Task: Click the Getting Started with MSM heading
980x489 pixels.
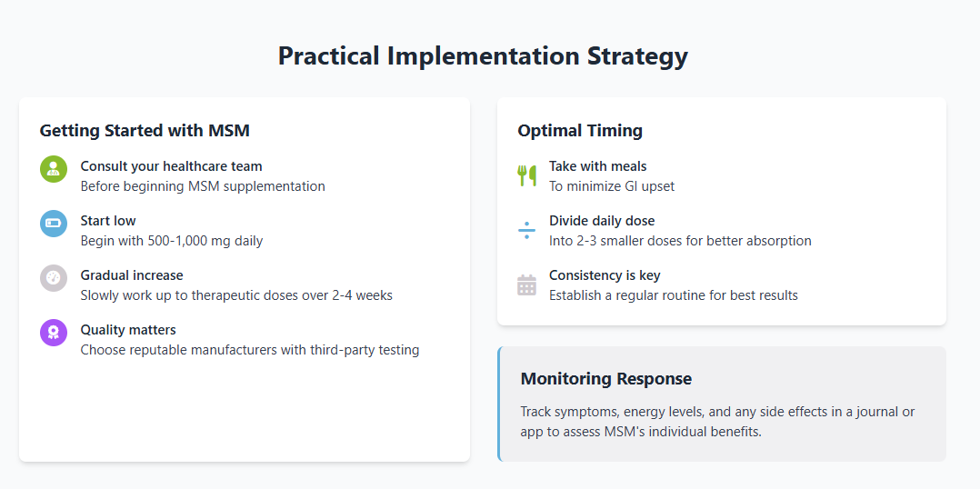Action: point(145,131)
